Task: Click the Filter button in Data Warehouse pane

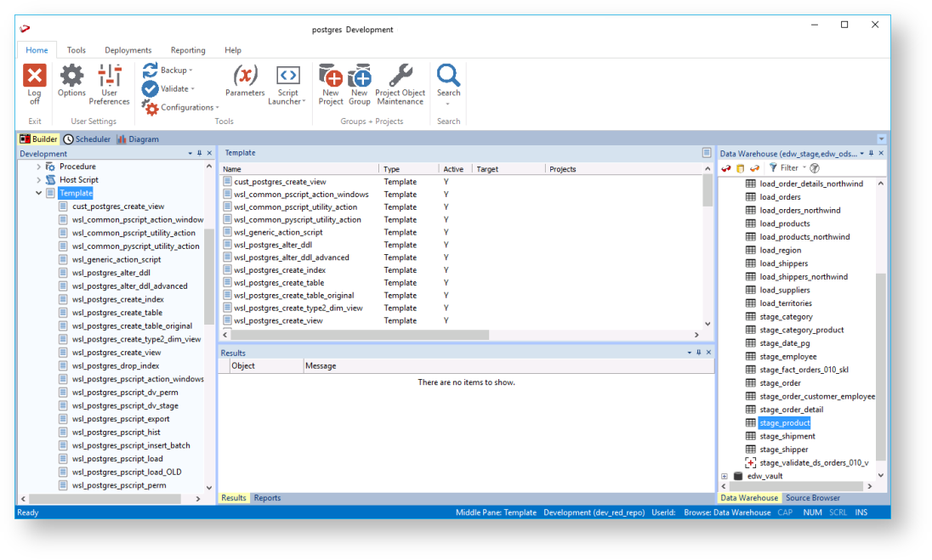Action: point(783,168)
